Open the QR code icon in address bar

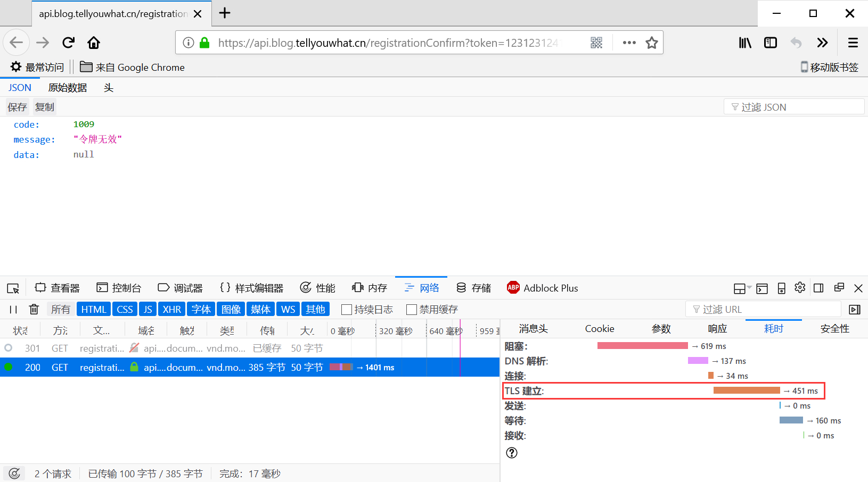[x=596, y=43]
